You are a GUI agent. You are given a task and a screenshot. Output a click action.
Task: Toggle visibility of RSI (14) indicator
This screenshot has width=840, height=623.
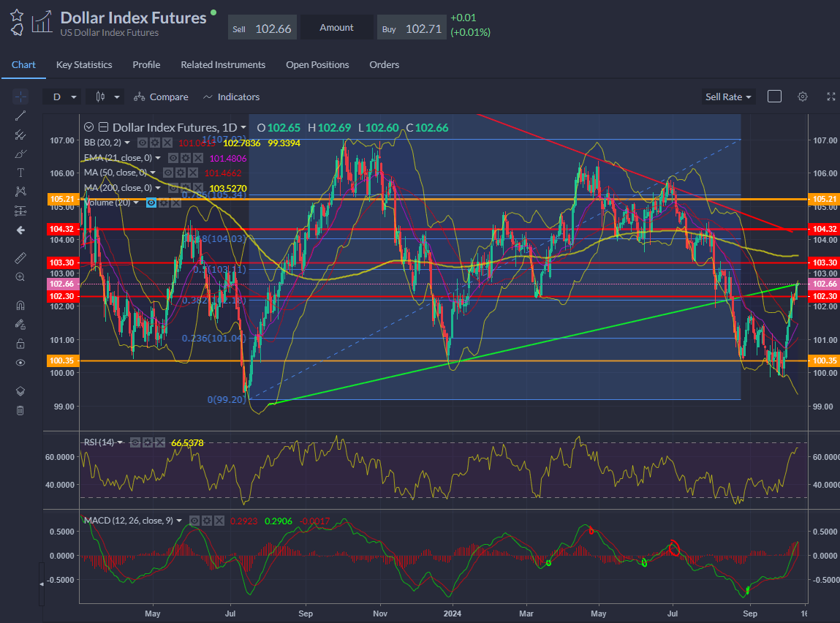tap(135, 442)
